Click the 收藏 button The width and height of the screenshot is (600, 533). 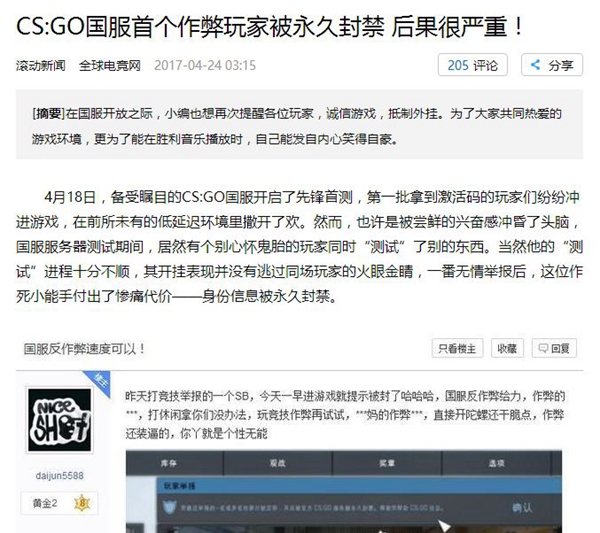click(x=507, y=348)
